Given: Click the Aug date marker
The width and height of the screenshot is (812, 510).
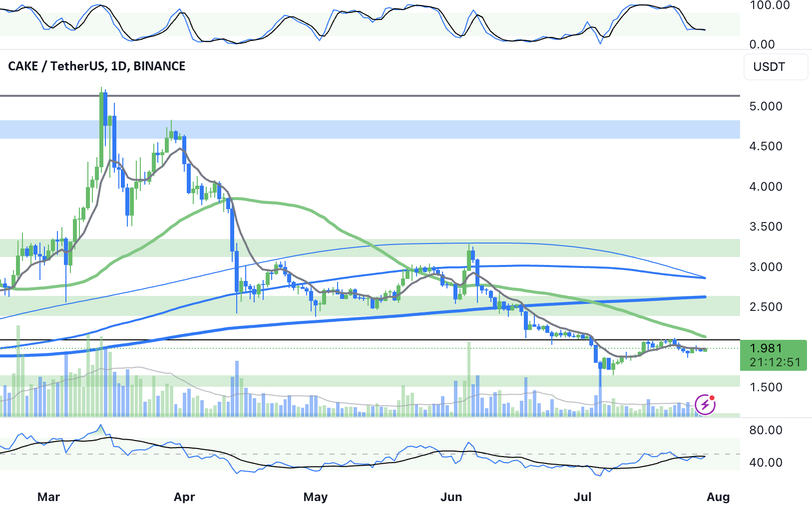Looking at the screenshot, I should point(718,497).
